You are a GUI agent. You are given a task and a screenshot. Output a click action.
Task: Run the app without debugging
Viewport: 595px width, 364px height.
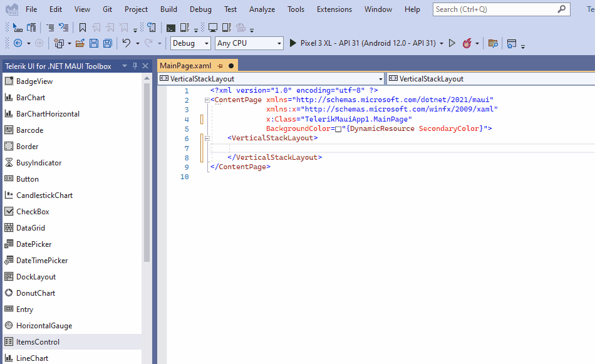453,43
